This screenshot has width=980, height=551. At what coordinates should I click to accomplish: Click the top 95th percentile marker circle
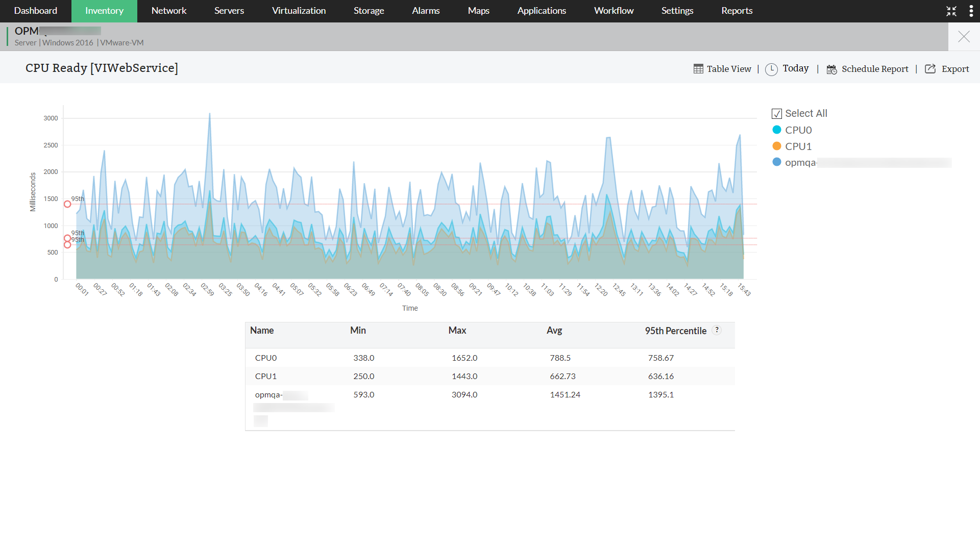[x=67, y=204]
